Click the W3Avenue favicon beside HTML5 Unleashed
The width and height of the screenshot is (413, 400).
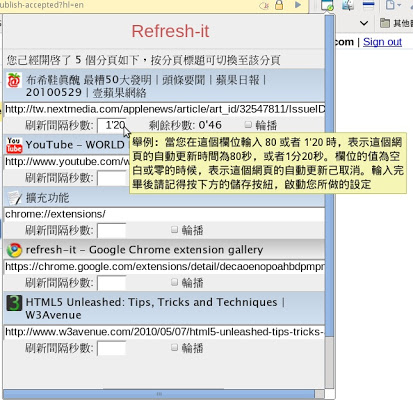click(14, 303)
